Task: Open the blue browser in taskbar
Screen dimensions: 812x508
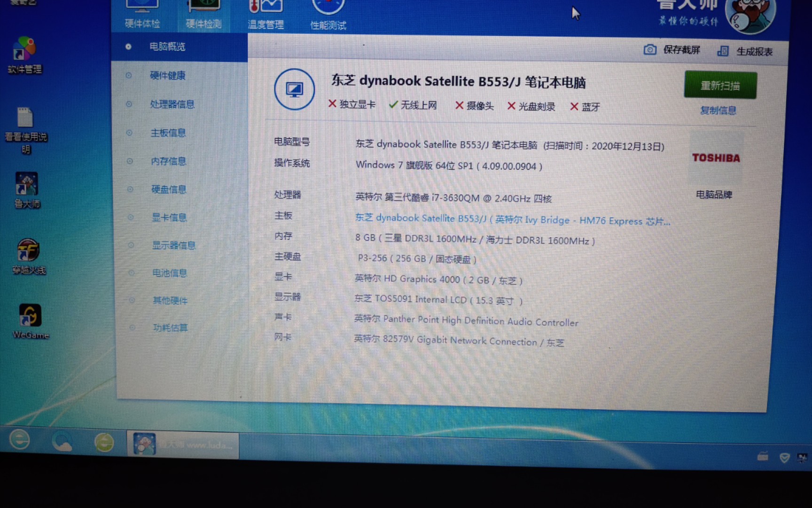Action: point(20,440)
